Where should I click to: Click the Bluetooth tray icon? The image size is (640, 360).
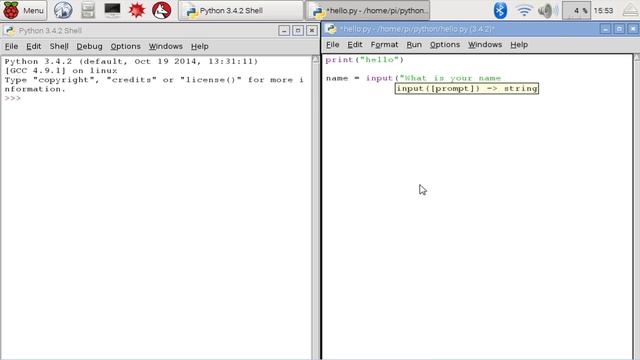coord(500,10)
